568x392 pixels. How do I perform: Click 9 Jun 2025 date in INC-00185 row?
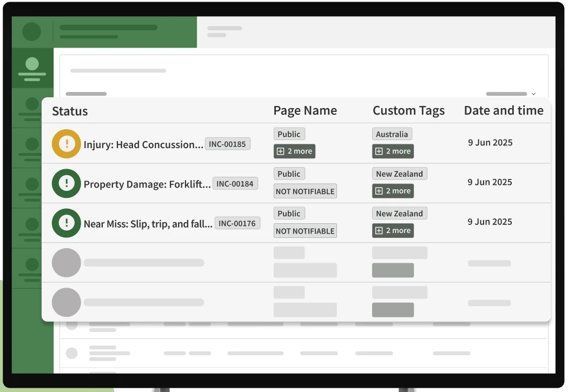[x=490, y=143]
